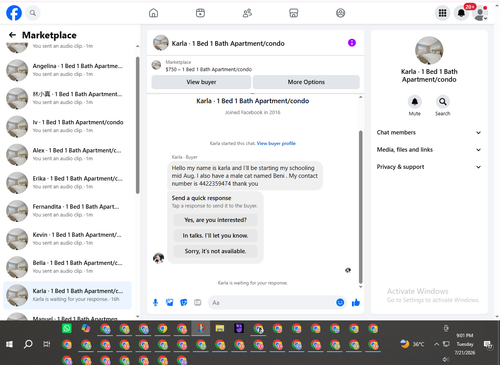Open File Explorer from the taskbar
The image size is (500, 365).
[x=220, y=329]
